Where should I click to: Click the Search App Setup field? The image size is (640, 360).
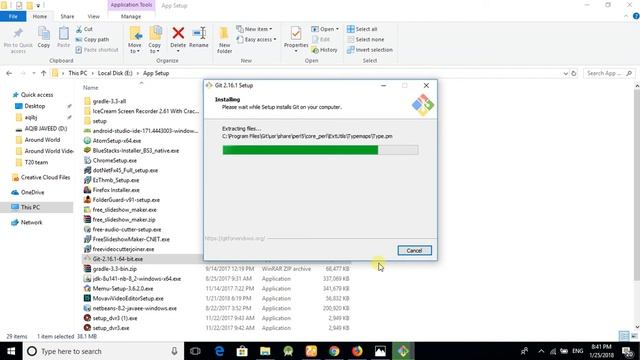click(609, 73)
